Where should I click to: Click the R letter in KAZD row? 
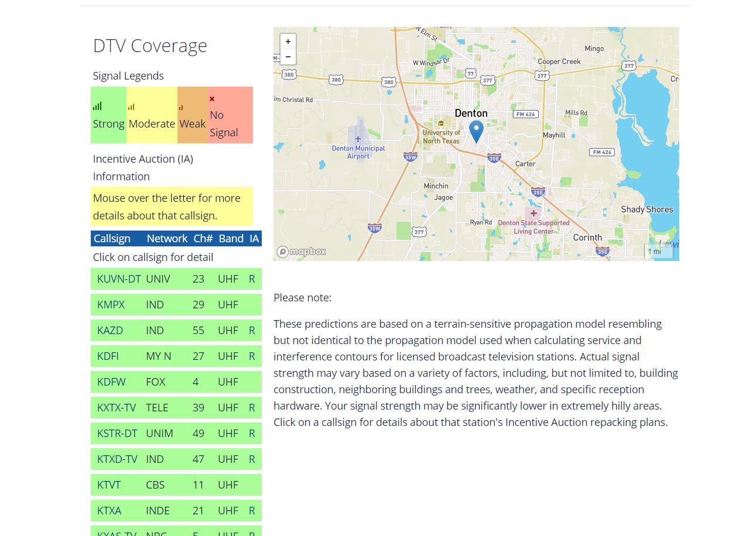[252, 331]
